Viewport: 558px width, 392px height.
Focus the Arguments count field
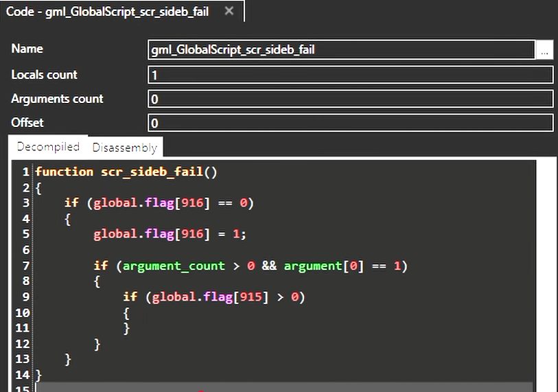click(x=351, y=99)
